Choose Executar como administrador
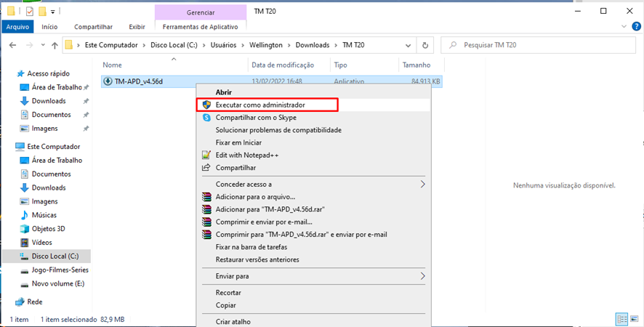The width and height of the screenshot is (644, 327). 314,105
